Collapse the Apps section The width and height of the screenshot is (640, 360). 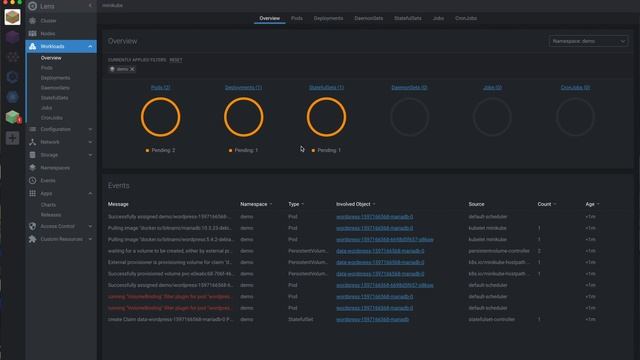[x=61, y=193]
